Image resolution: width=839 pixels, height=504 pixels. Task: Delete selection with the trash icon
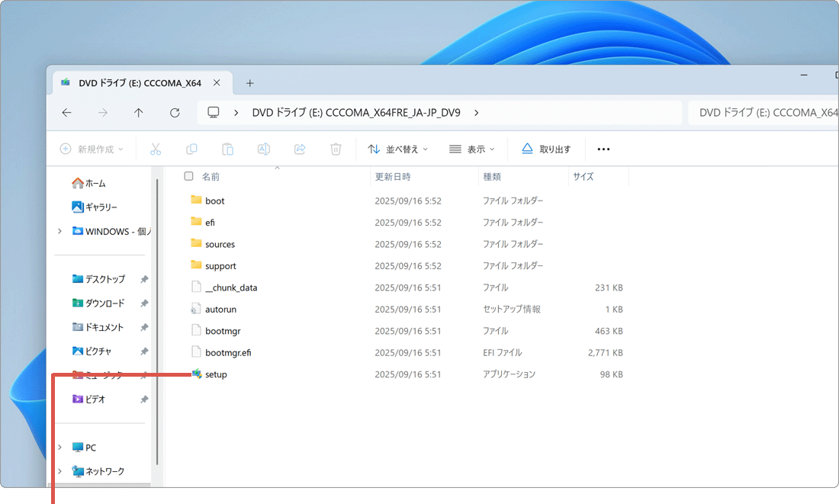336,149
